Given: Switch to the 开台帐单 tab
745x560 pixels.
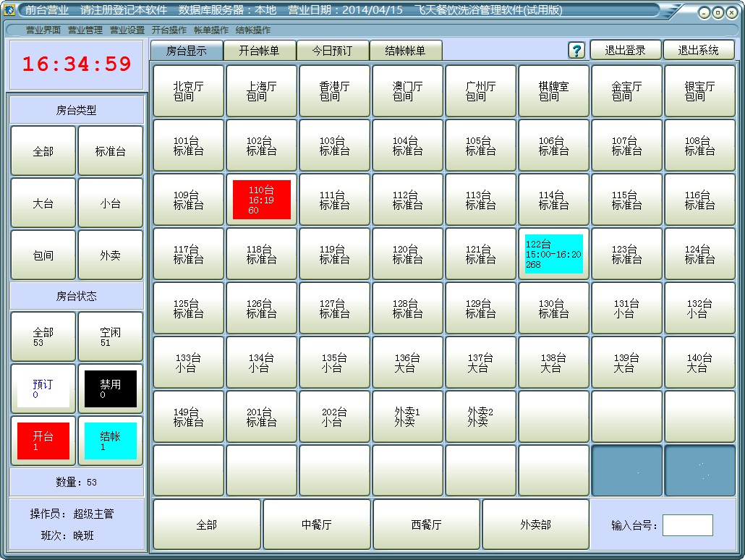Looking at the screenshot, I should (259, 51).
